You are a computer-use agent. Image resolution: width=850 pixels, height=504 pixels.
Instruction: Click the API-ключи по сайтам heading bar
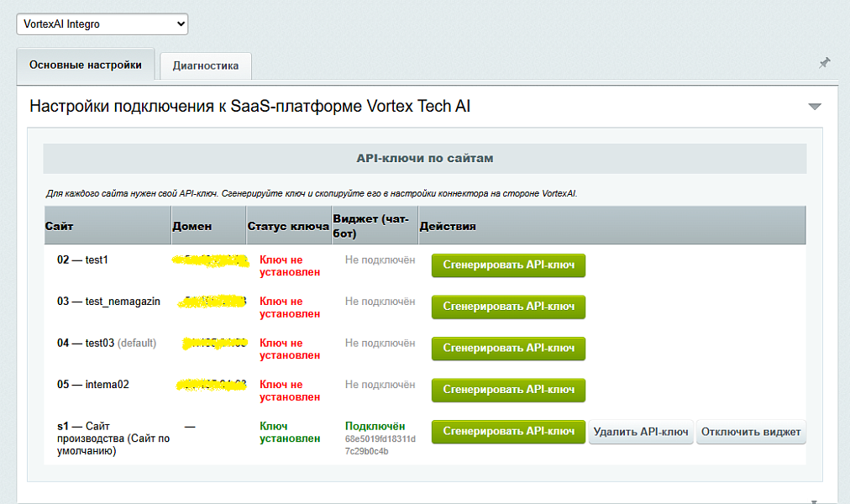[425, 159]
